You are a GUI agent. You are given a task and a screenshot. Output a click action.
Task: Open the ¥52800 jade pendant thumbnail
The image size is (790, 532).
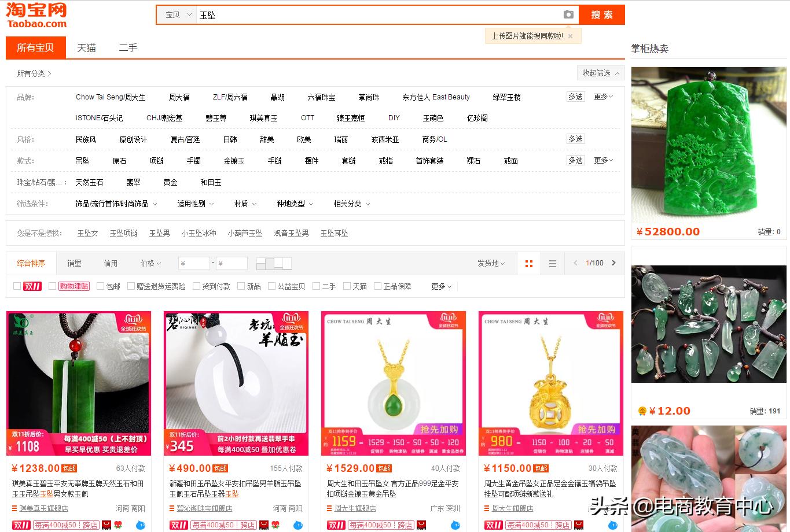pyautogui.click(x=708, y=145)
